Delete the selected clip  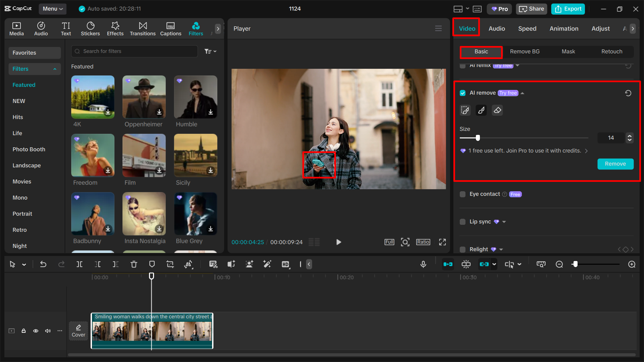134,264
